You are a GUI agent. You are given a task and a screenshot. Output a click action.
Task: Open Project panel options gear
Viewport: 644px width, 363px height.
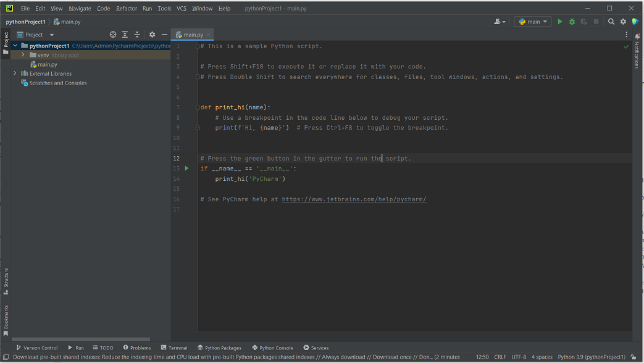153,35
